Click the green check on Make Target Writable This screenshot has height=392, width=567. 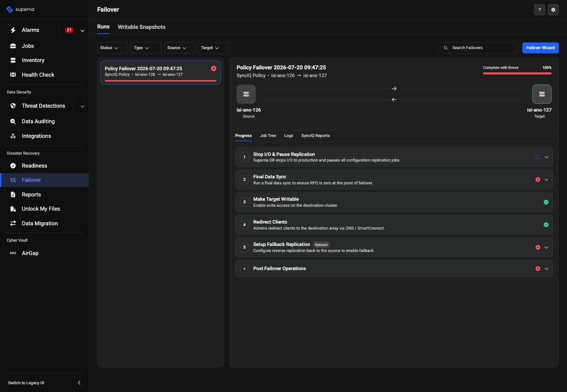(546, 202)
